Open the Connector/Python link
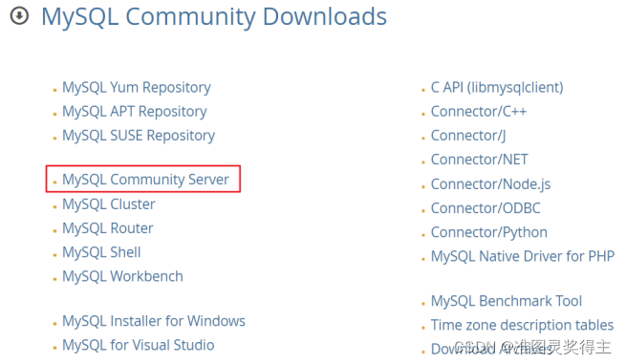Viewport: 626px width, 364px height. click(x=489, y=233)
